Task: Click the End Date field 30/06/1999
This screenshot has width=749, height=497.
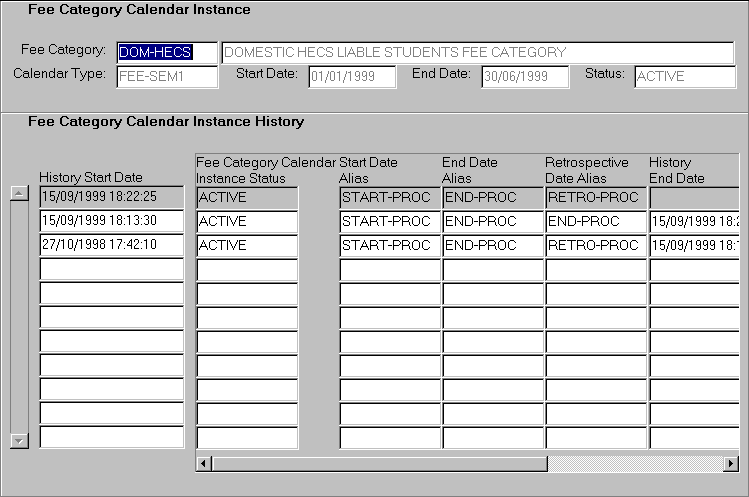Action: 525,76
